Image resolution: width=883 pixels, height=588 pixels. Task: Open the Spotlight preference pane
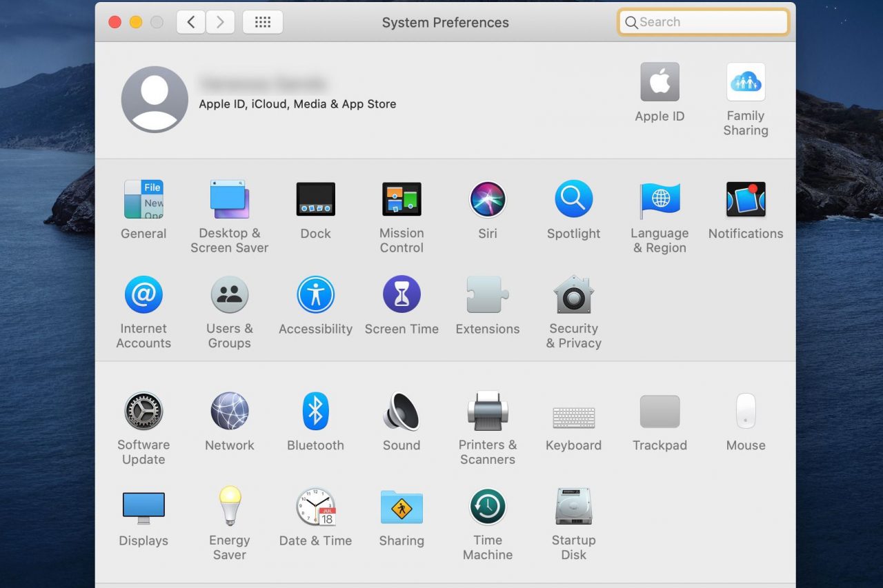click(573, 200)
